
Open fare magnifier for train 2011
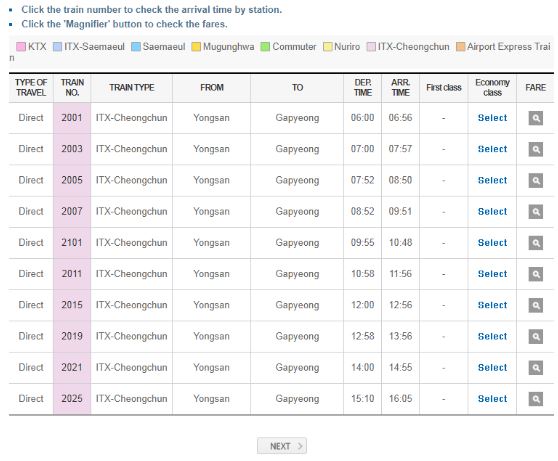tap(536, 274)
